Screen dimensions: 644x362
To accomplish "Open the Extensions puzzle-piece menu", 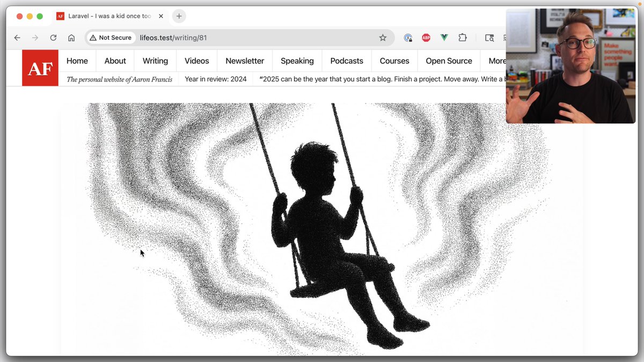I will point(463,38).
